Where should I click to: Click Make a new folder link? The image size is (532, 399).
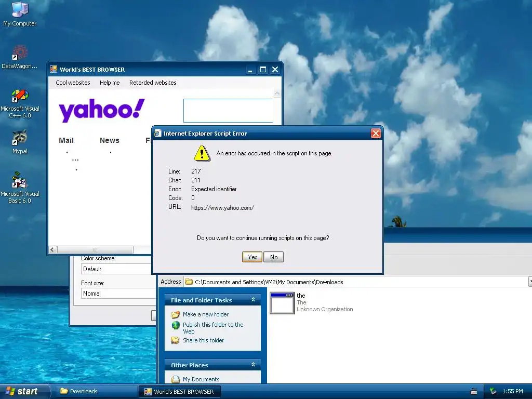click(x=206, y=314)
